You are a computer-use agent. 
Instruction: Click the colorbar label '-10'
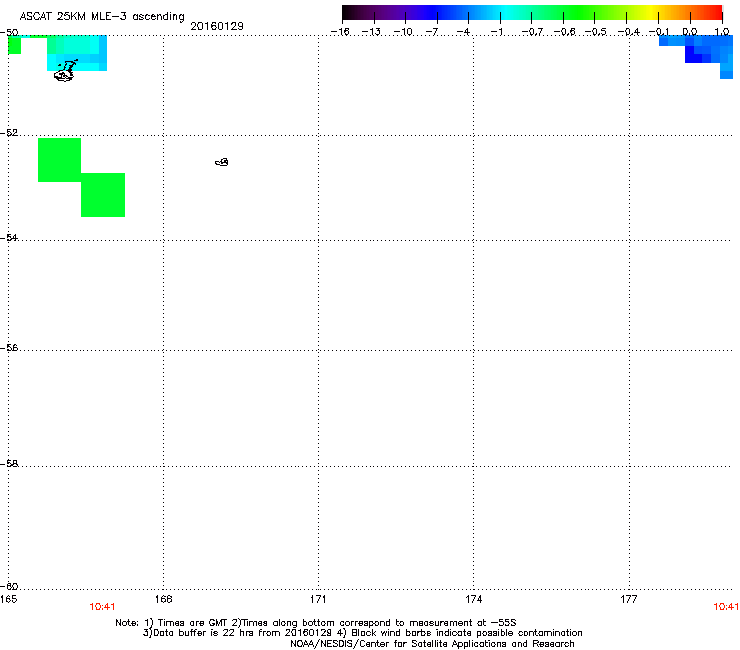point(403,32)
